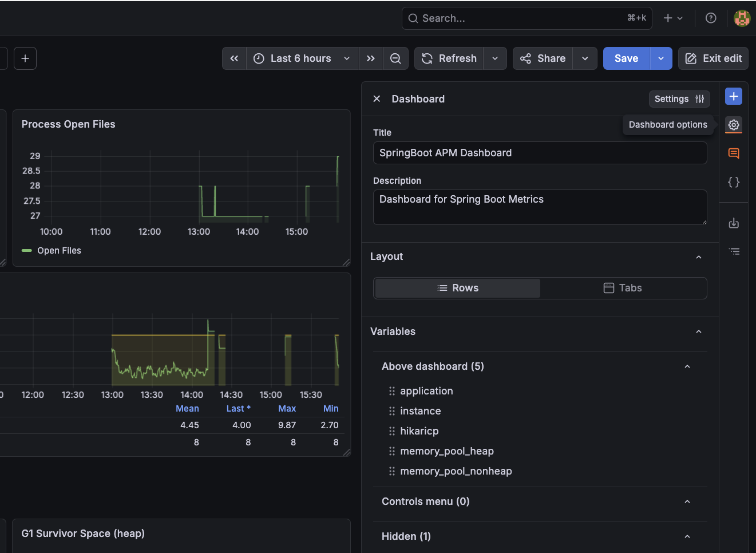The height and width of the screenshot is (553, 756).
Task: Click the blue add plus button in sidebar
Action: tap(734, 96)
